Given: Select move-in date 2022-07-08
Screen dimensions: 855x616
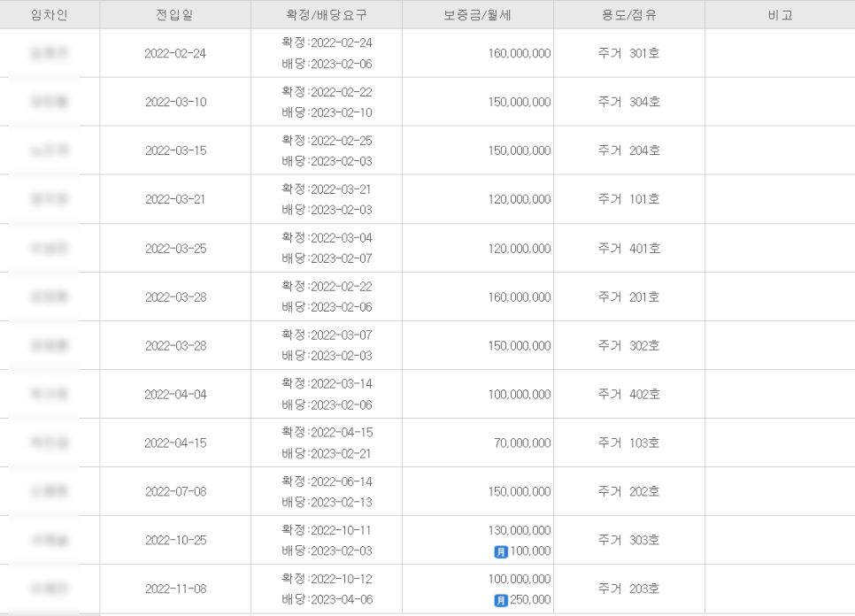Looking at the screenshot, I should [x=175, y=492].
